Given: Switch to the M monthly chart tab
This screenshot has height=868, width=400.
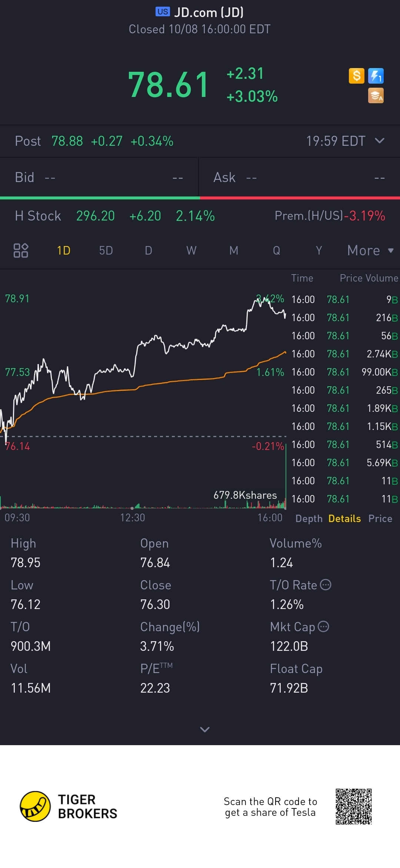Looking at the screenshot, I should coord(234,250).
